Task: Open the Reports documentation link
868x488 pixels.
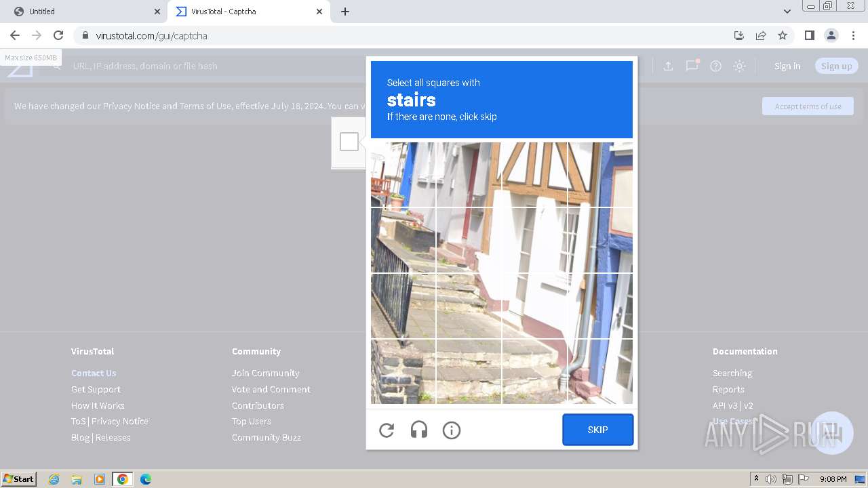Action: (x=728, y=389)
